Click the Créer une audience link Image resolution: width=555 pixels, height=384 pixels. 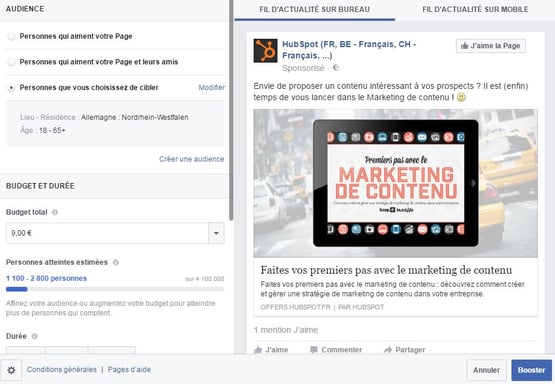pos(191,159)
